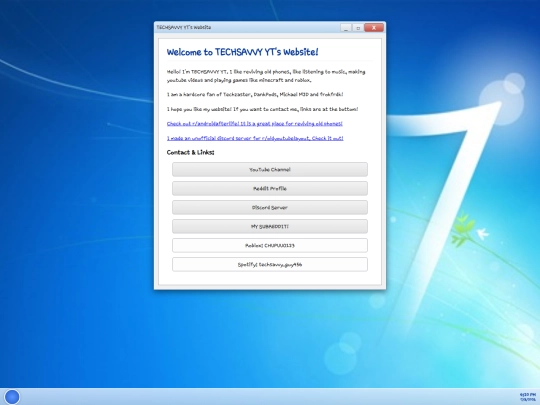
Task: Click the window title bar text
Action: point(184,27)
